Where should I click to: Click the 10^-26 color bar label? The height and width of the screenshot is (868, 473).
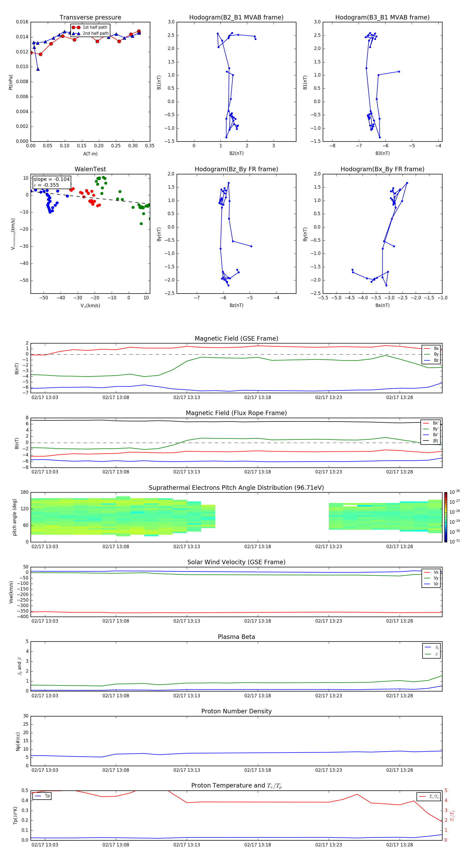pyautogui.click(x=454, y=492)
